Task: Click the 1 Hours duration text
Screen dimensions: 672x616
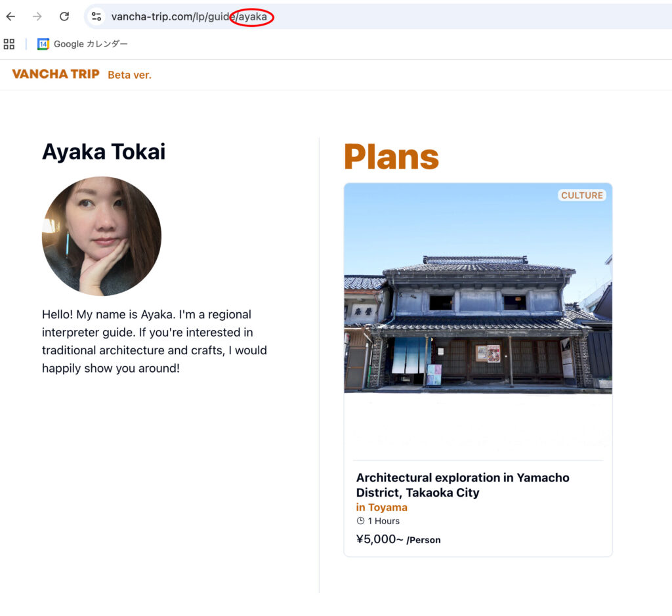Action: coord(383,521)
